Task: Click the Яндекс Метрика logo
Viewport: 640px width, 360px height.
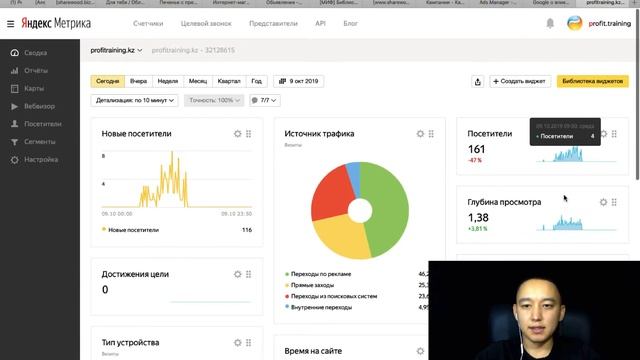Action: 56,23
